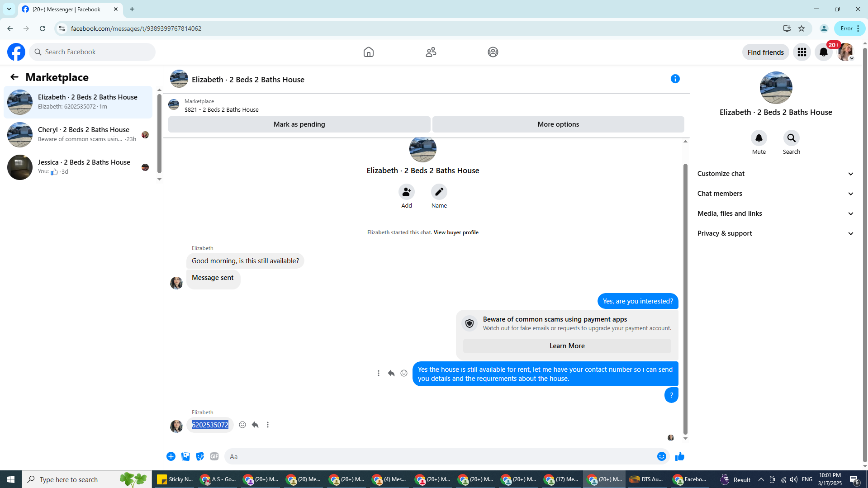Open the Cheryl 2 Beds 2 Baths conversation
This screenshot has width=868, height=488.
coord(78,135)
